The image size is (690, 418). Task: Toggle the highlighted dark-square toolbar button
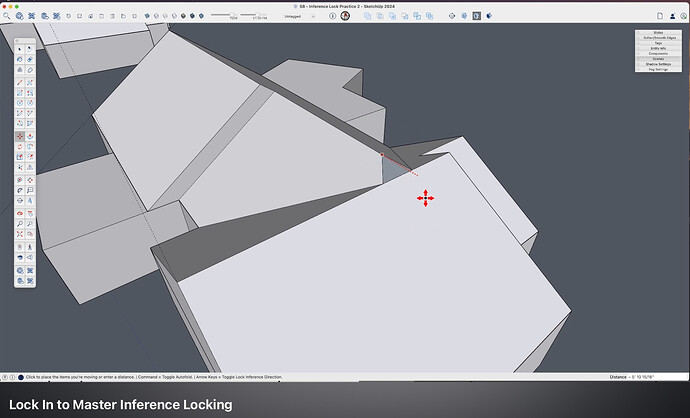pos(477,16)
